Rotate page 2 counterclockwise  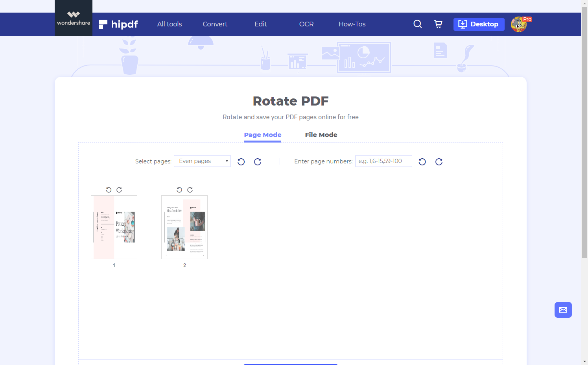tap(179, 190)
